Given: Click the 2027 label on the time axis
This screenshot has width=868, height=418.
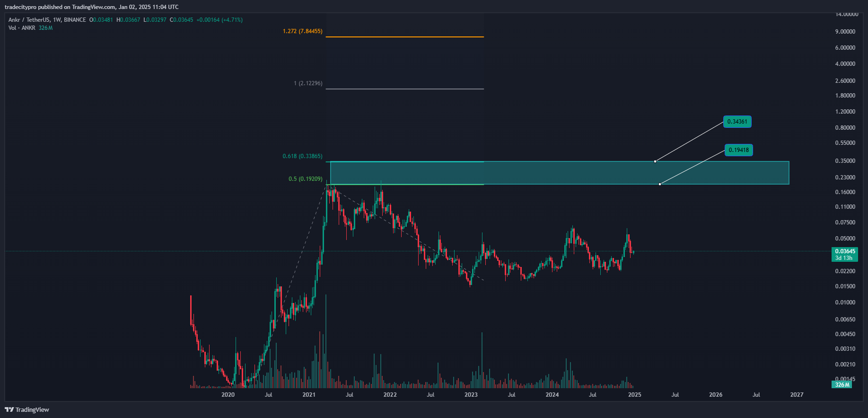Looking at the screenshot, I should tap(797, 395).
